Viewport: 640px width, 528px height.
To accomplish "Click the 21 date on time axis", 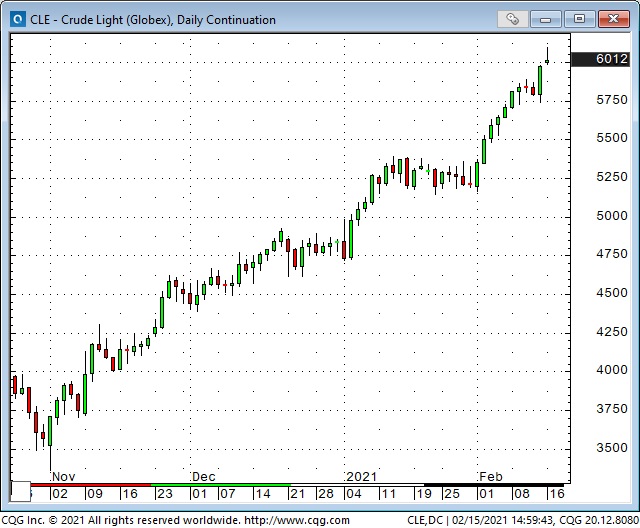I will tap(297, 494).
